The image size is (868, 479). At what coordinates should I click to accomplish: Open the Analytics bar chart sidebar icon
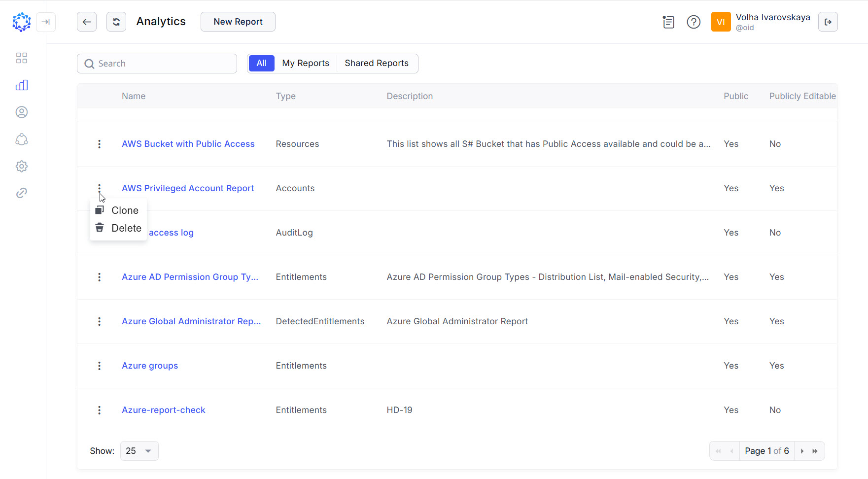[x=22, y=85]
